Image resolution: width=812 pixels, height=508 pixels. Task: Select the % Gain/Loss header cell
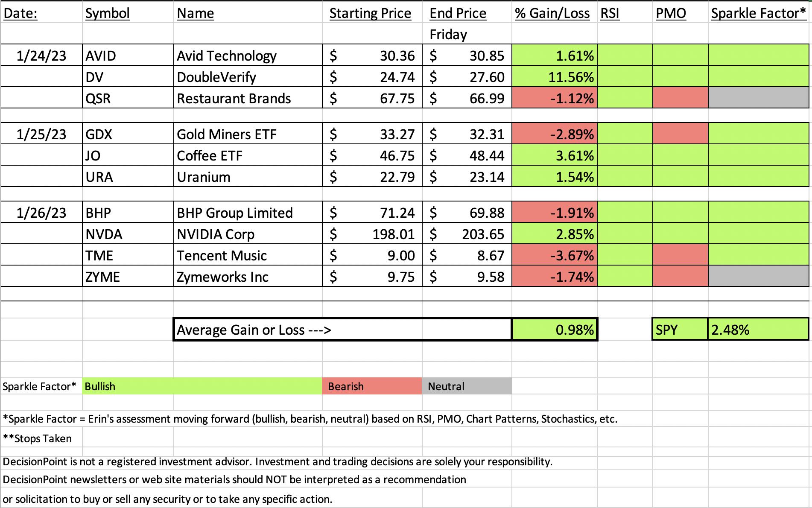(x=554, y=13)
